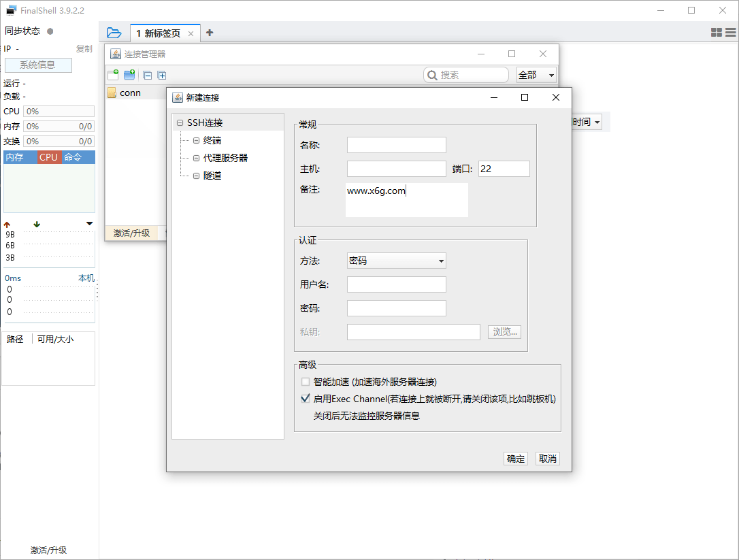Screen dimensions: 739x560
Task: Open a new tab with the plus button
Action: [x=210, y=32]
